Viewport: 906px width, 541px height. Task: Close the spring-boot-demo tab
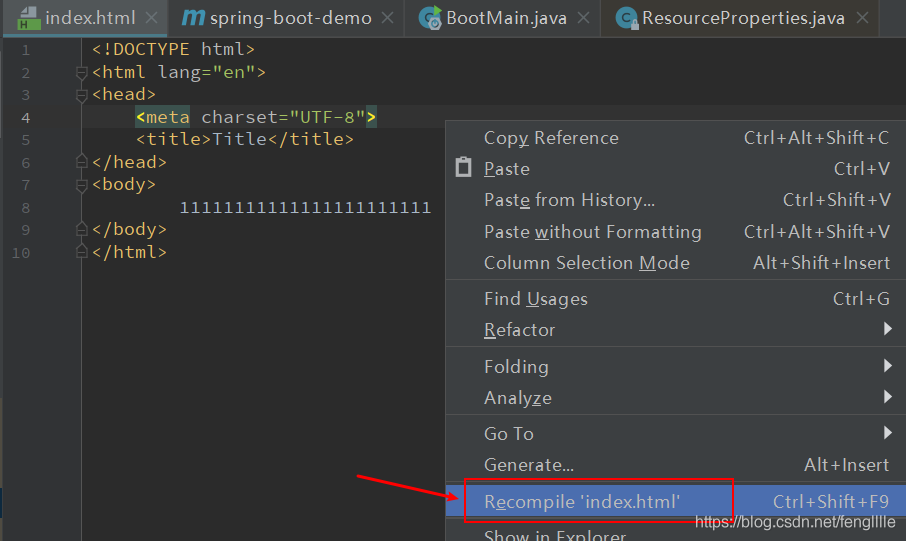(388, 18)
